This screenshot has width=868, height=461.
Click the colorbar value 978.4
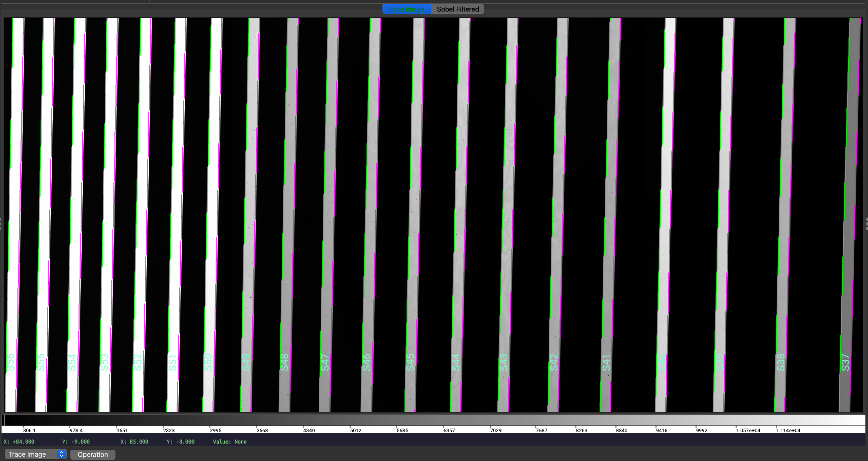click(76, 430)
